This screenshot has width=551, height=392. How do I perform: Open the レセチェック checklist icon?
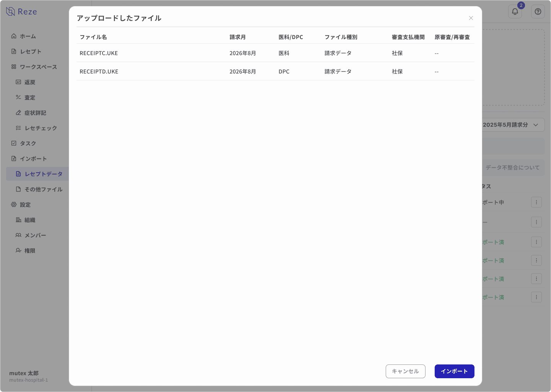[18, 128]
